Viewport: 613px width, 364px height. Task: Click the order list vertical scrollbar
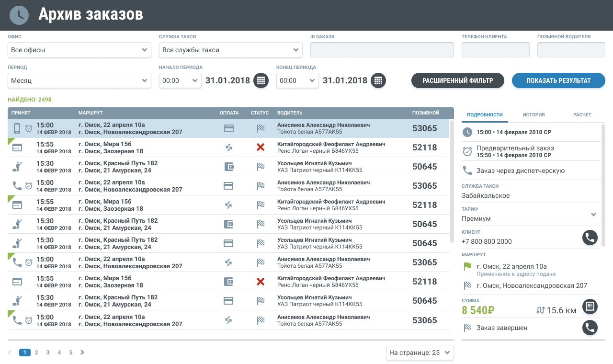452,182
